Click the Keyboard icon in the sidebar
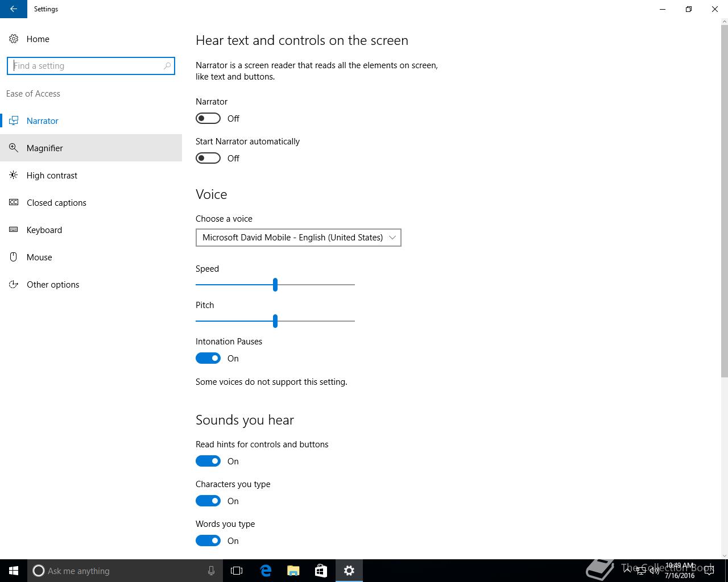 pos(14,230)
